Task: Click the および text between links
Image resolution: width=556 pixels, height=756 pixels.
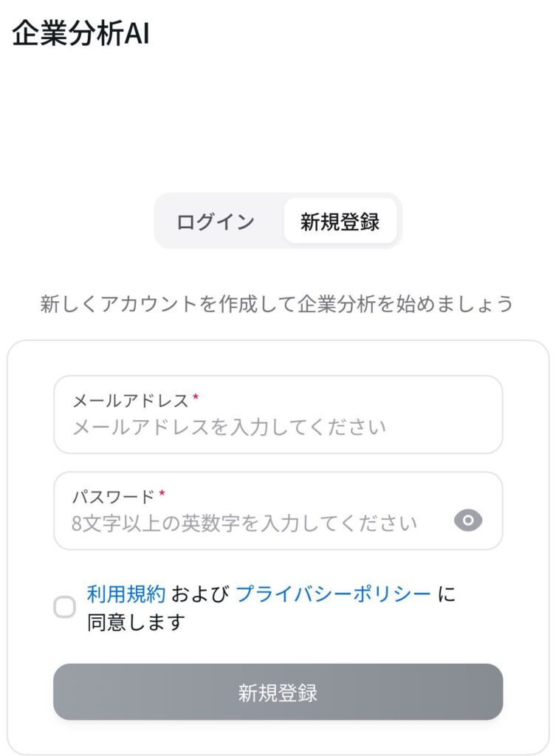Action: (x=200, y=594)
